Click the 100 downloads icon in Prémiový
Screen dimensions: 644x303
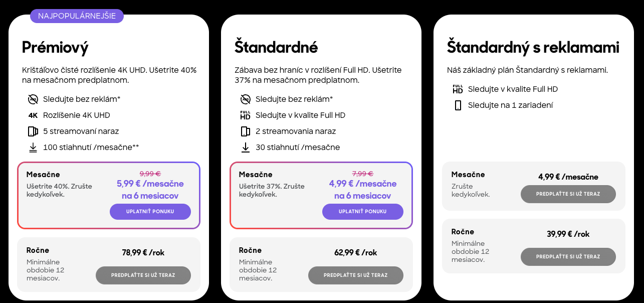[x=33, y=147]
